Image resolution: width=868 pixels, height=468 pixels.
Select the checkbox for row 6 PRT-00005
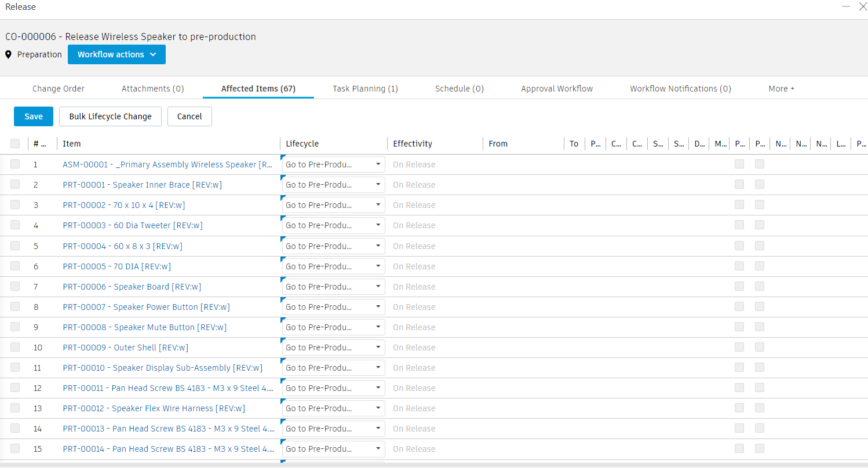pyautogui.click(x=15, y=266)
